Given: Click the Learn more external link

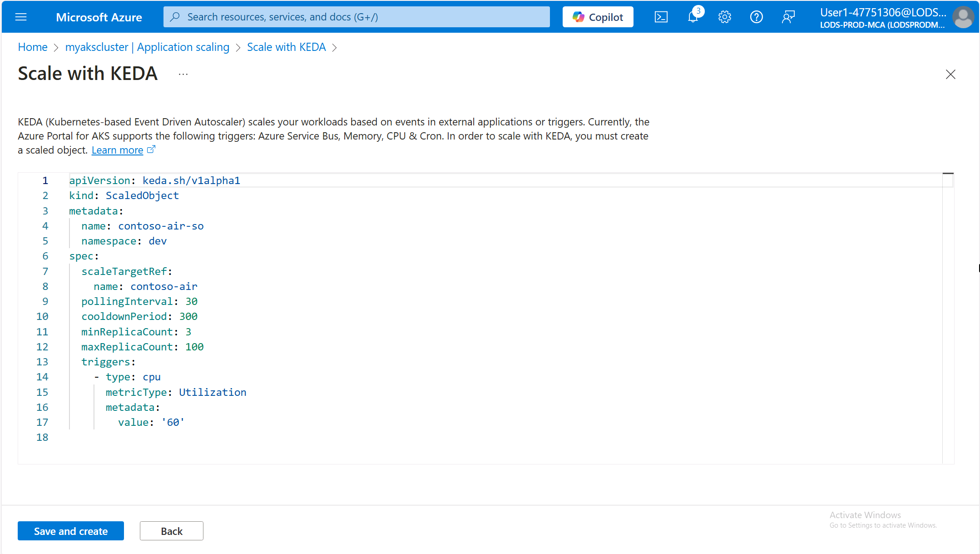Looking at the screenshot, I should pos(123,150).
